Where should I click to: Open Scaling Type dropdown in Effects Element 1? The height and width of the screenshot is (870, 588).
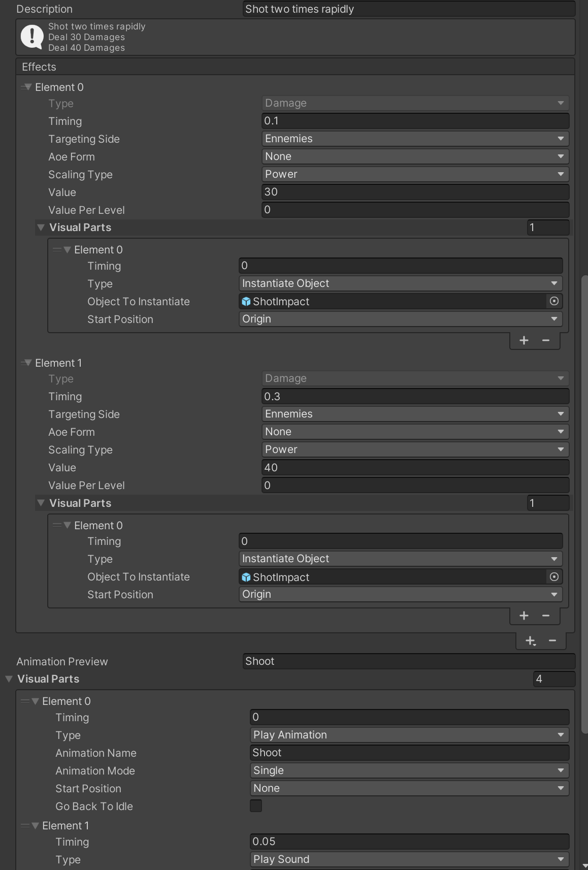[415, 449]
